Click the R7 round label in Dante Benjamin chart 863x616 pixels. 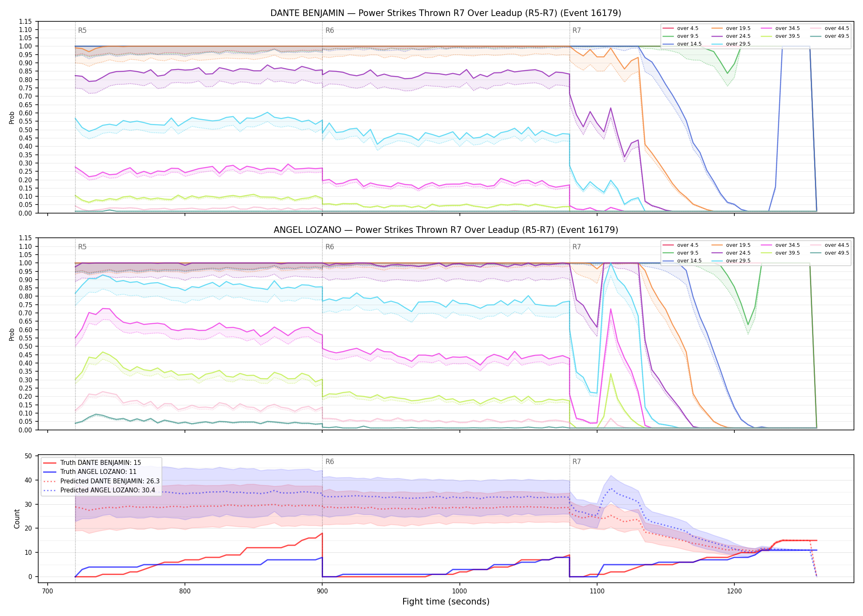(x=577, y=30)
